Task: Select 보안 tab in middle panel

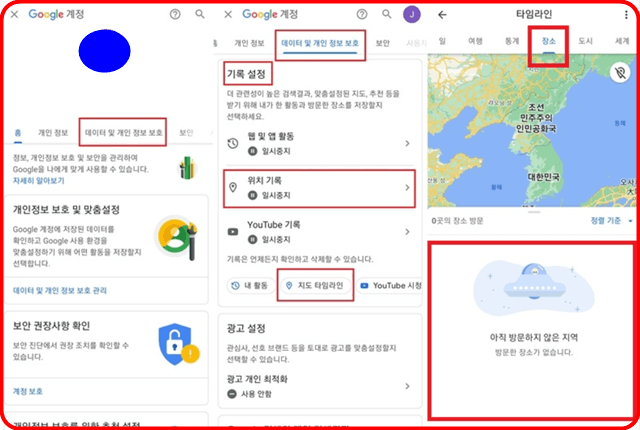Action: 382,43
